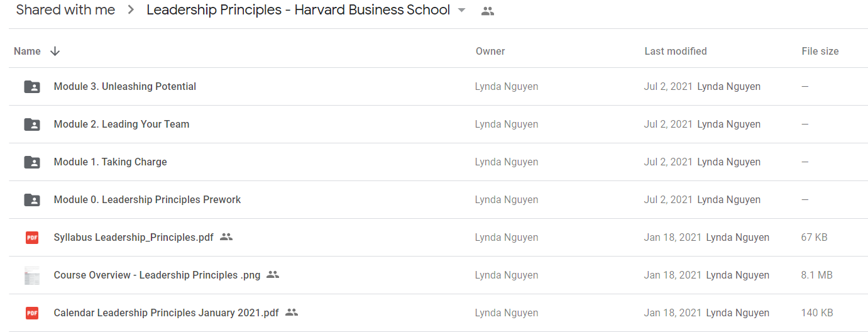Image resolution: width=868 pixels, height=332 pixels.
Task: Click the Syllabus PDF file icon
Action: tap(32, 238)
